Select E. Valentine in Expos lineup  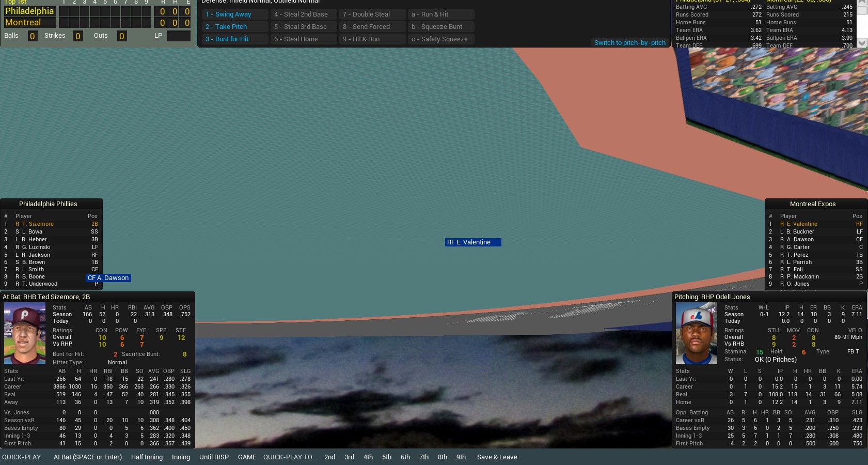pos(801,224)
